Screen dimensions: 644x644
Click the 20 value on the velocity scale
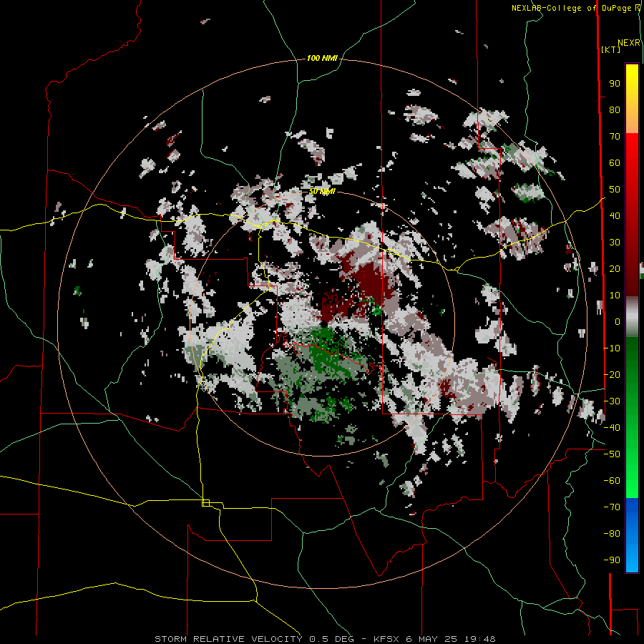pos(615,268)
